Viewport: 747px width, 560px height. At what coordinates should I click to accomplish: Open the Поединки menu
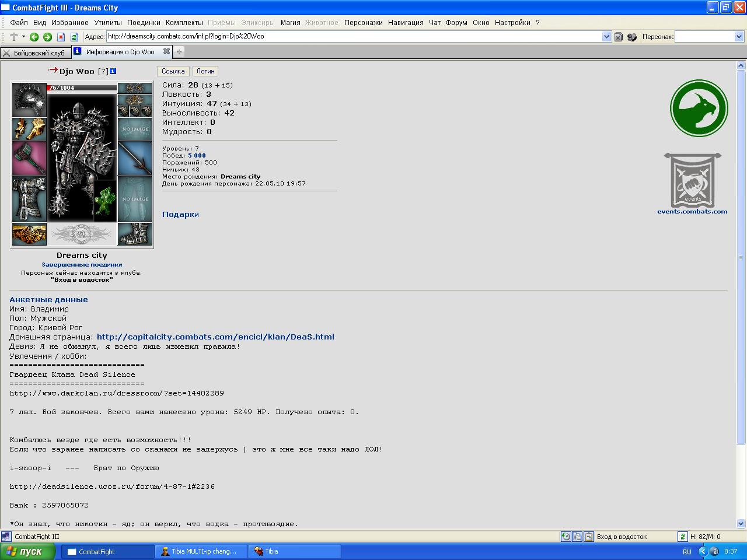144,23
